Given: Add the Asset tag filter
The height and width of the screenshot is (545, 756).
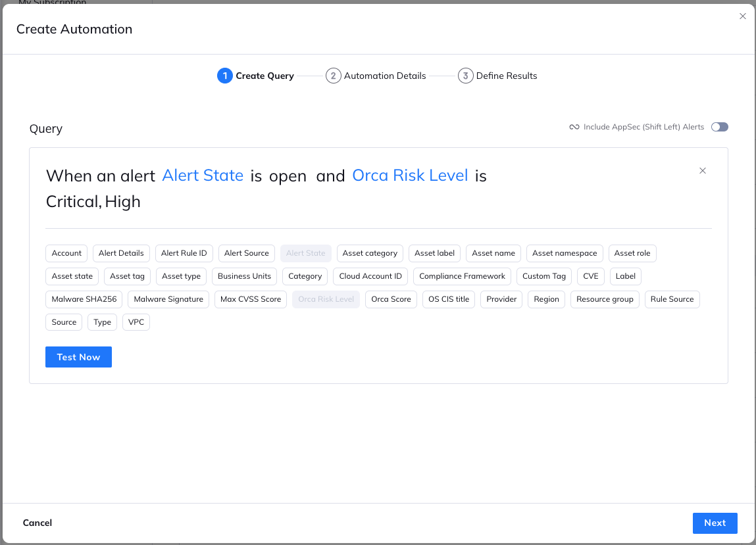Looking at the screenshot, I should (127, 276).
